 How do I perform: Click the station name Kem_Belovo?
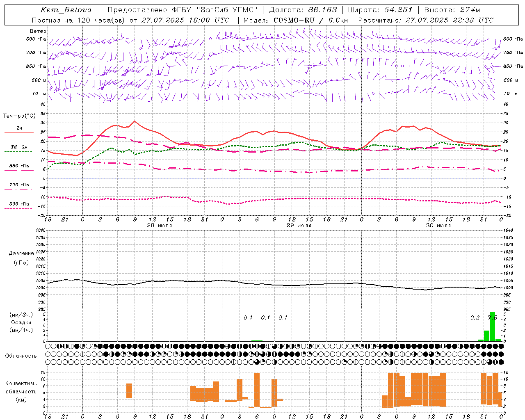[x=66, y=10]
